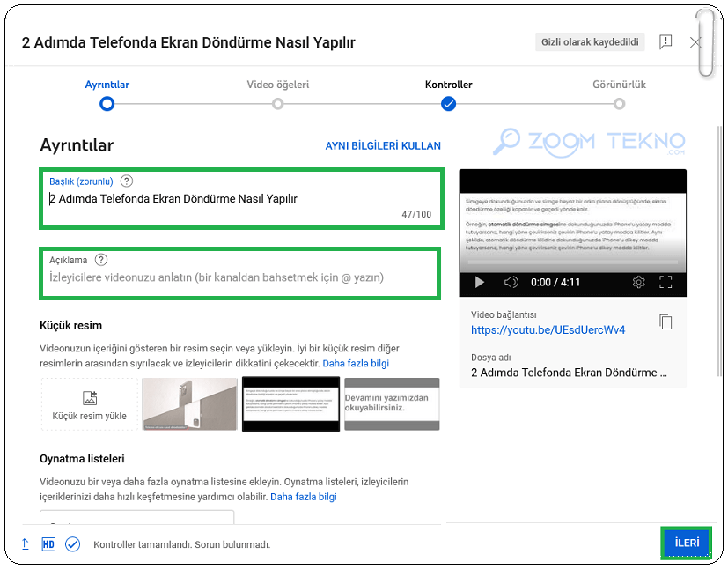Click the send feedback icon
728x569 pixels.
point(665,41)
